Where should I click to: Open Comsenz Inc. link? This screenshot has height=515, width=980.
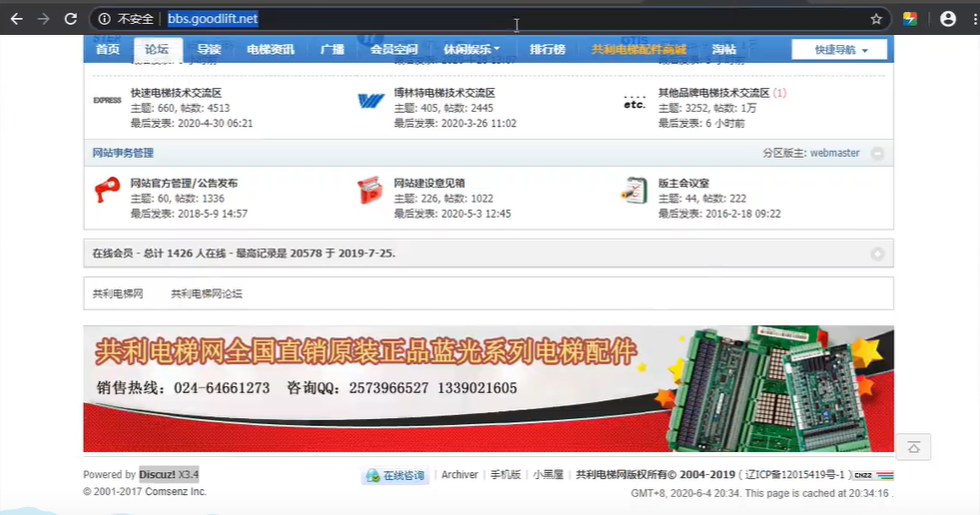pyautogui.click(x=176, y=492)
